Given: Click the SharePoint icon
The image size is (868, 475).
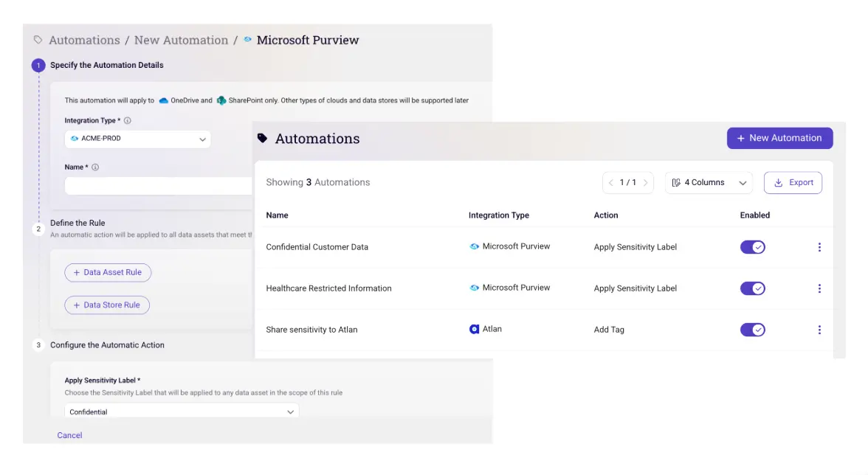Looking at the screenshot, I should point(221,100).
